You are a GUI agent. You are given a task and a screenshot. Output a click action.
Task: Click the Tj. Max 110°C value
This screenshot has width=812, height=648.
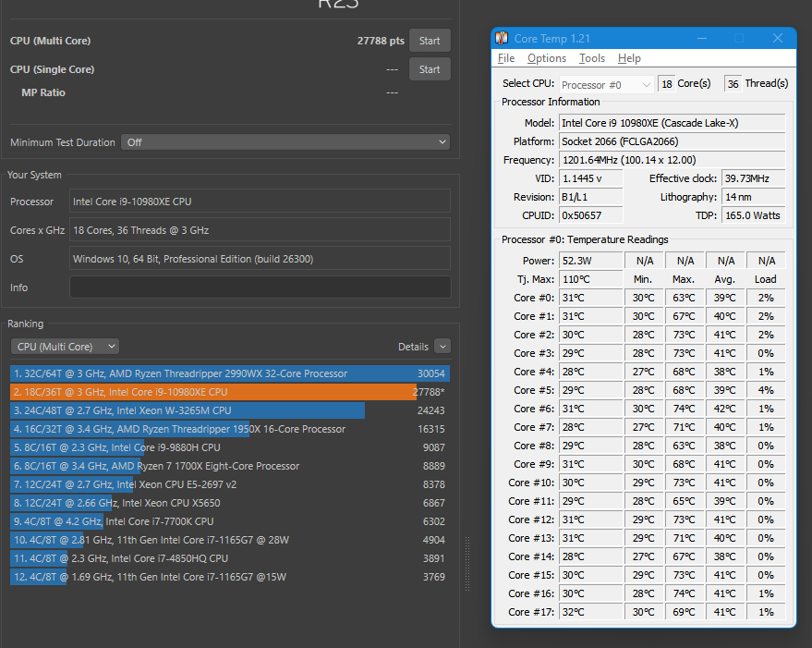(x=591, y=279)
